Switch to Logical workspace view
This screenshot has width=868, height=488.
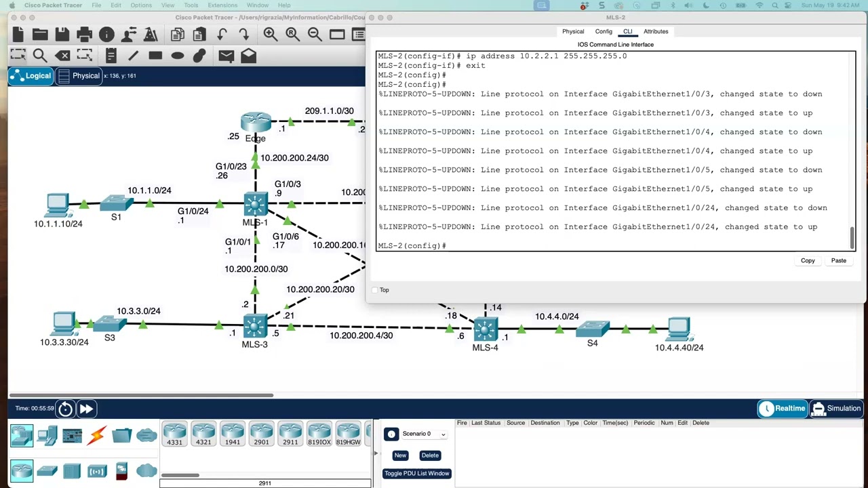(x=31, y=76)
